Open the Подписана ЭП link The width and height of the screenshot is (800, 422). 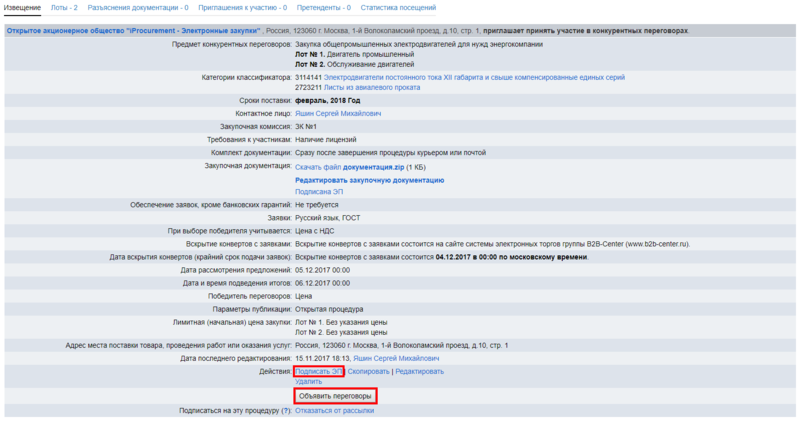(x=318, y=191)
